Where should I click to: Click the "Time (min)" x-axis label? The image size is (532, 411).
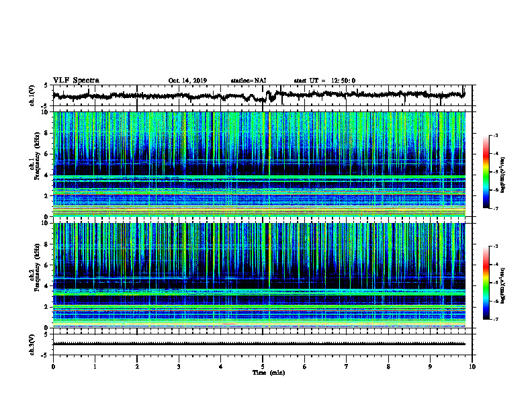(269, 373)
